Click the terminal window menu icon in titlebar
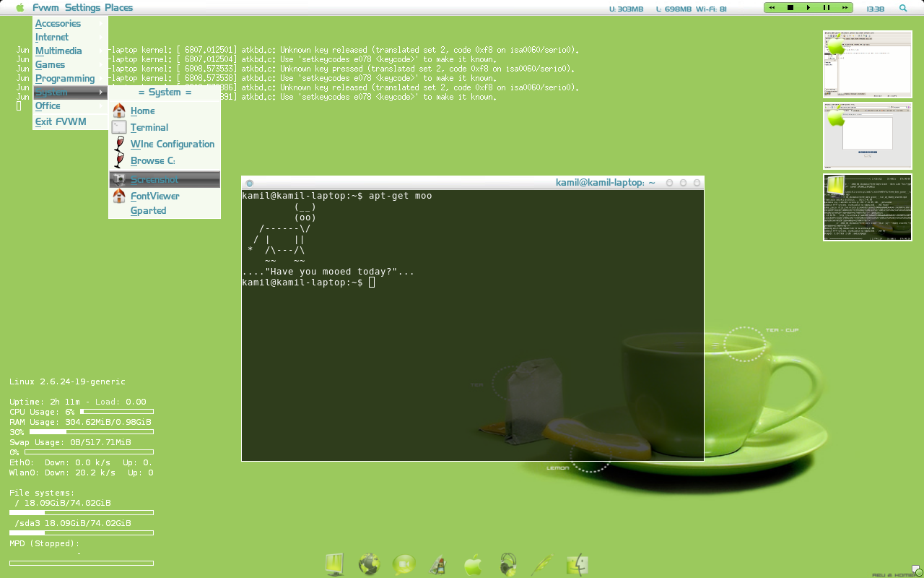This screenshot has width=924, height=578. click(250, 184)
